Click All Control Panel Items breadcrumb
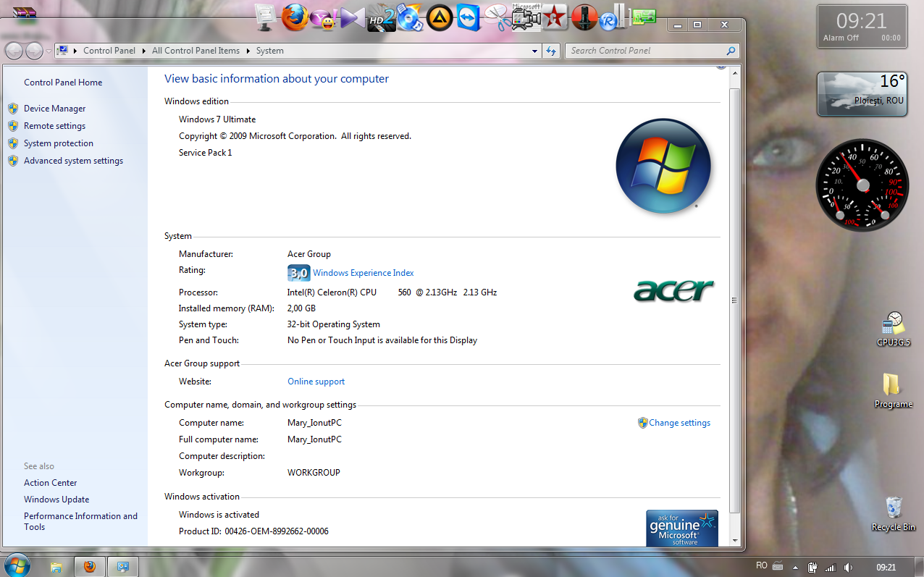 click(196, 51)
